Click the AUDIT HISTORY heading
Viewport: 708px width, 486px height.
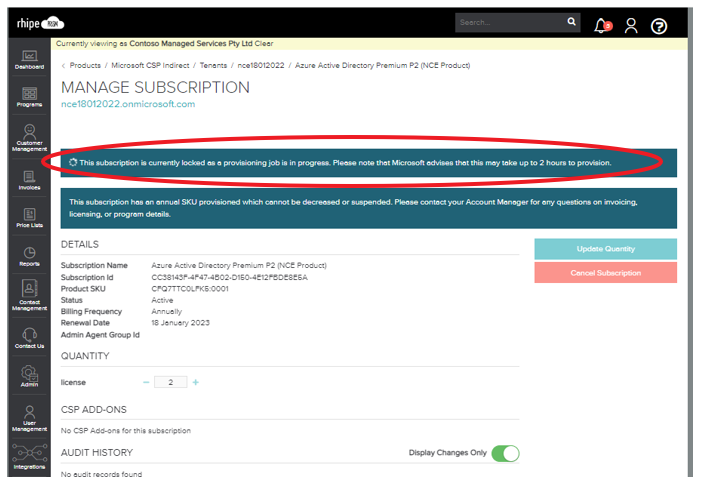[x=97, y=453]
